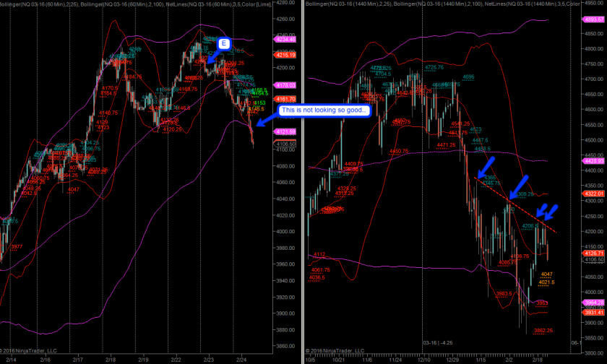Viewport: 607px width, 364px height.
Task: Click the 4121.59 magenta price marker
Action: [285, 132]
